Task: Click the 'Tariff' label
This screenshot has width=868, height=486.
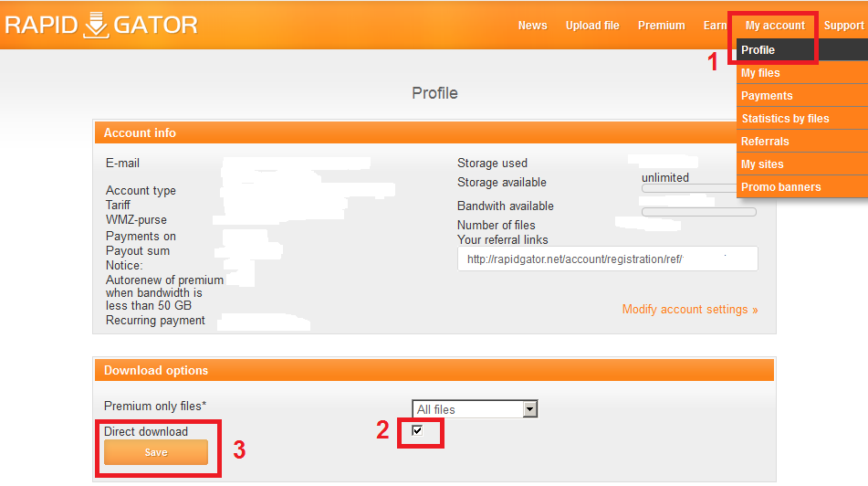Action: point(118,205)
